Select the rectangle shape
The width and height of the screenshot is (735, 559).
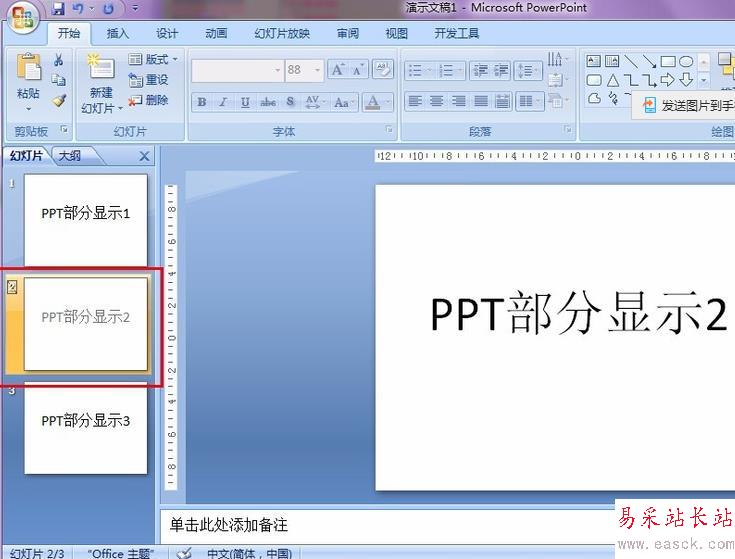[x=668, y=61]
